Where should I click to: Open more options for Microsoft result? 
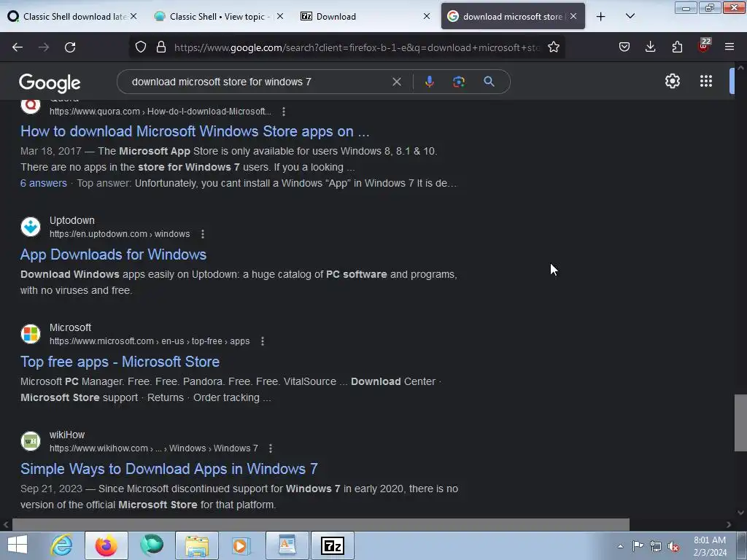pyautogui.click(x=263, y=341)
